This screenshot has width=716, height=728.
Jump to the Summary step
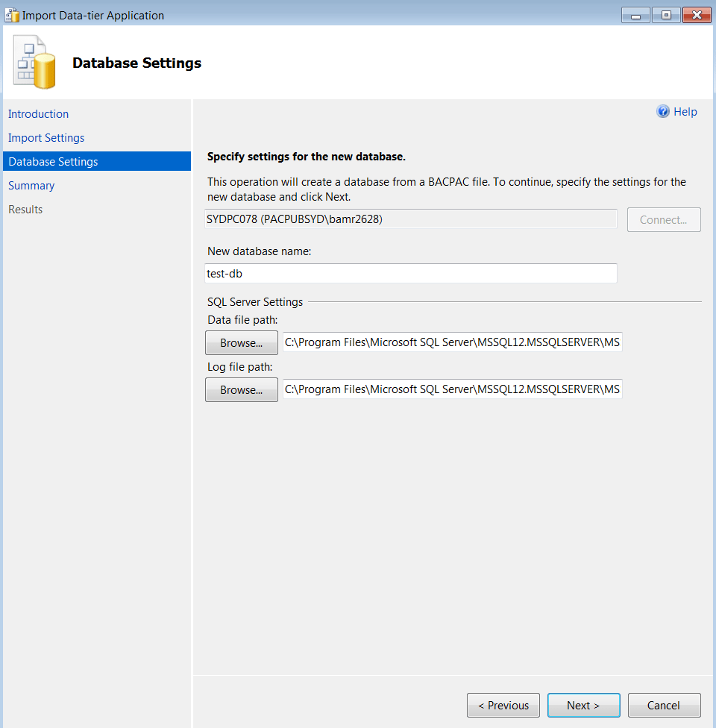coord(31,186)
